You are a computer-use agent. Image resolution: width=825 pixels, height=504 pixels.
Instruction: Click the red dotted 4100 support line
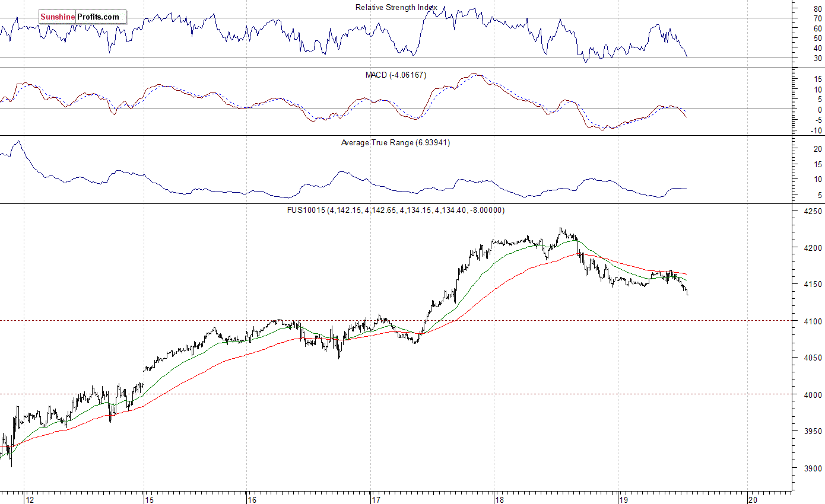pos(396,320)
